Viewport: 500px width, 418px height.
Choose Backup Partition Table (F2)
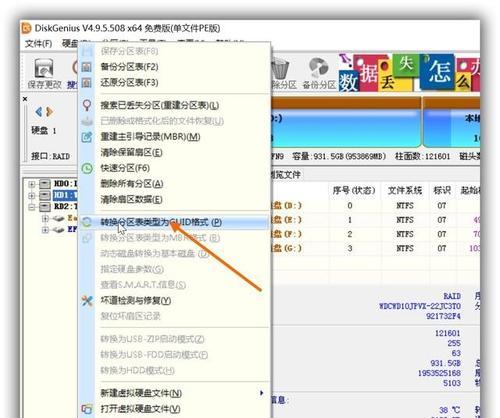click(129, 67)
